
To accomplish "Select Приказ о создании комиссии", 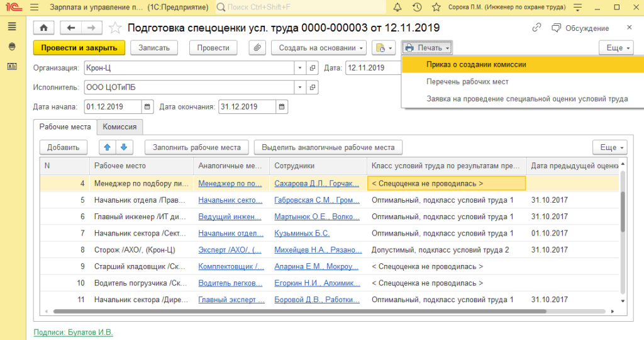I will pos(467,64).
